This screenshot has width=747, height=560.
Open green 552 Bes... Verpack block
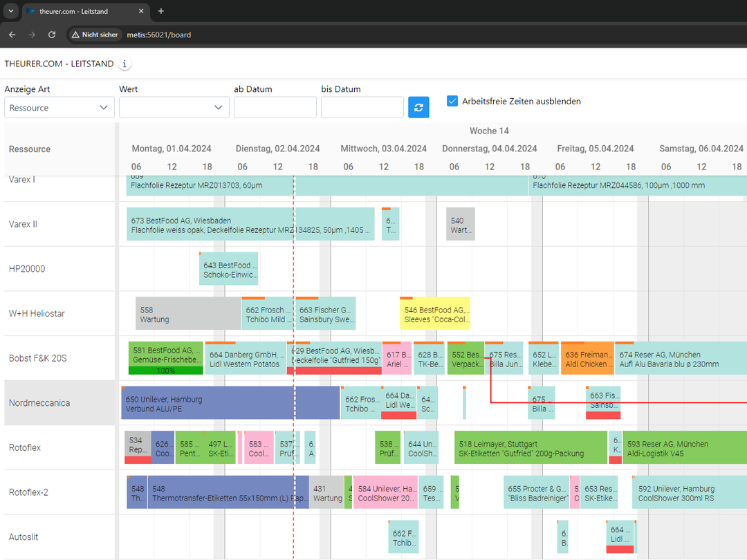point(465,358)
